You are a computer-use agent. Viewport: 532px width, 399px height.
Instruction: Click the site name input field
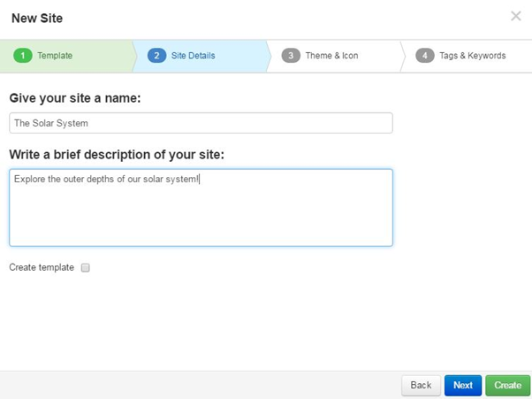[201, 123]
